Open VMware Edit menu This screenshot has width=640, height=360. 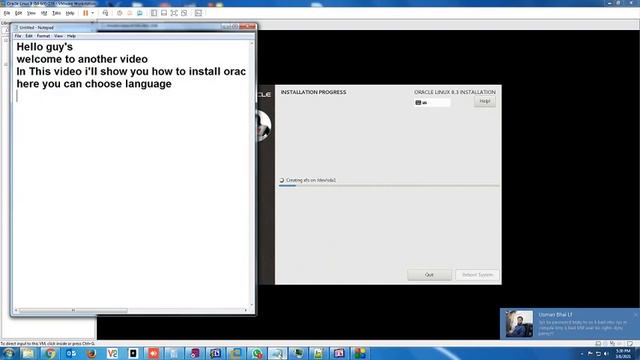pyautogui.click(x=18, y=13)
